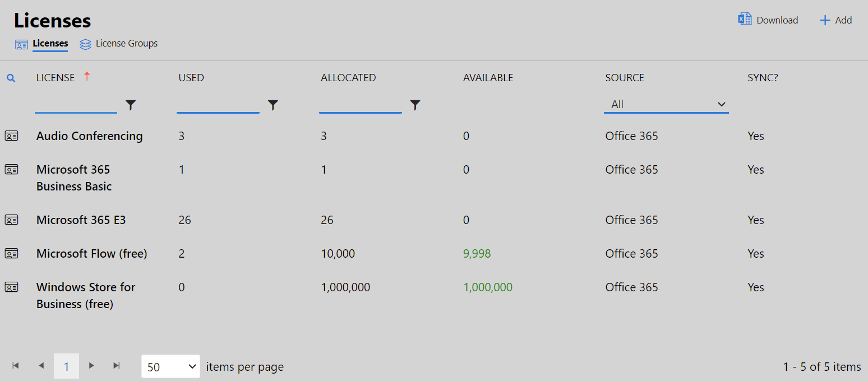Viewport: 868px width, 382px height.
Task: Open filter for the License column
Action: point(131,105)
